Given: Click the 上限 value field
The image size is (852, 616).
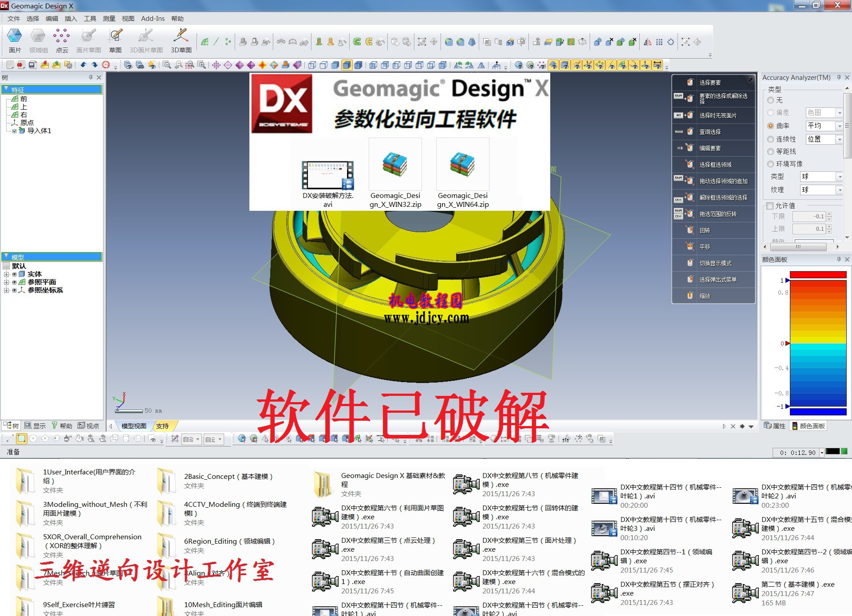Looking at the screenshot, I should coord(809,229).
